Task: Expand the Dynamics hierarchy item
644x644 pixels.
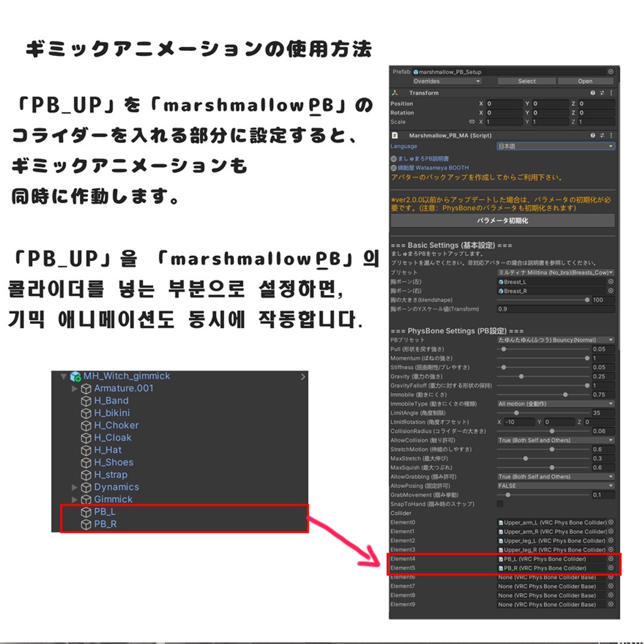Action: pos(74,487)
